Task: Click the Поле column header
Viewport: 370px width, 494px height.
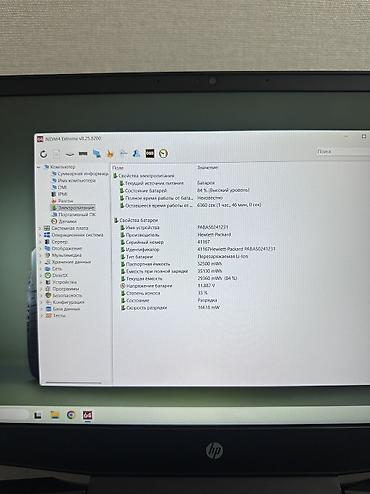Action: [x=118, y=168]
